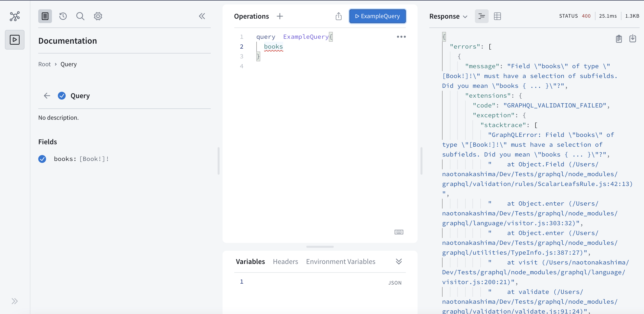This screenshot has width=644, height=314.
Task: Open the schema search magnifier icon
Action: pyautogui.click(x=80, y=16)
